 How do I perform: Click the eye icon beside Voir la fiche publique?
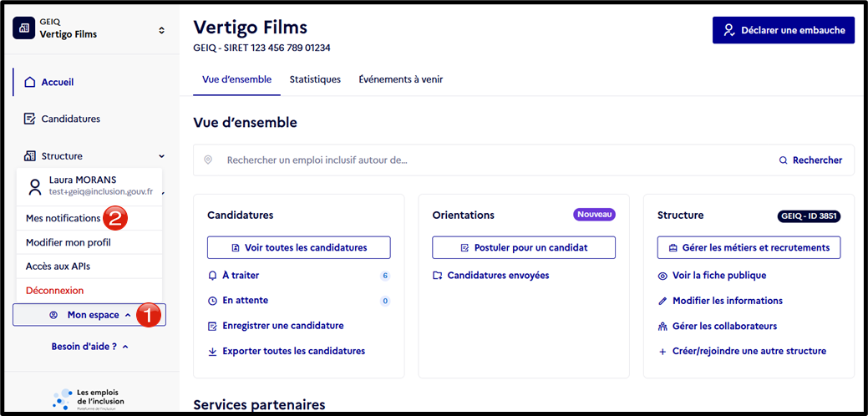click(662, 276)
